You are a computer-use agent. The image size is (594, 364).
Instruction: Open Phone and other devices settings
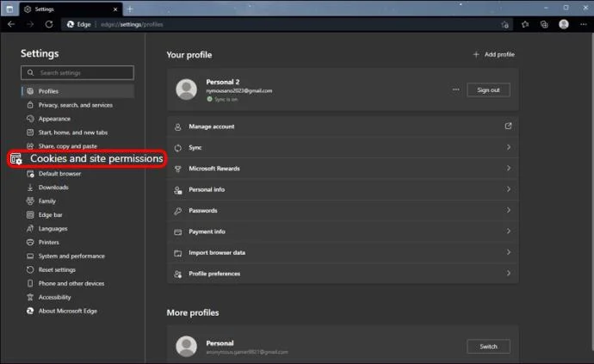click(x=71, y=283)
